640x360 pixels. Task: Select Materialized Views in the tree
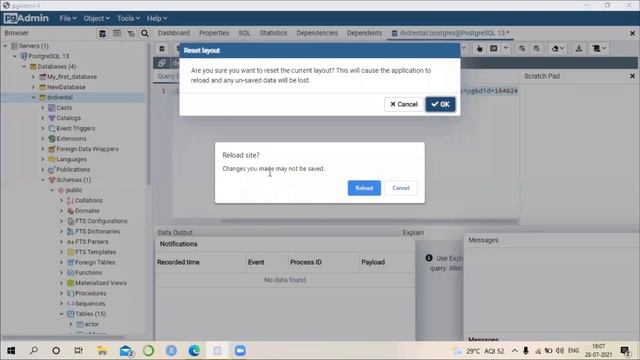pos(101,283)
